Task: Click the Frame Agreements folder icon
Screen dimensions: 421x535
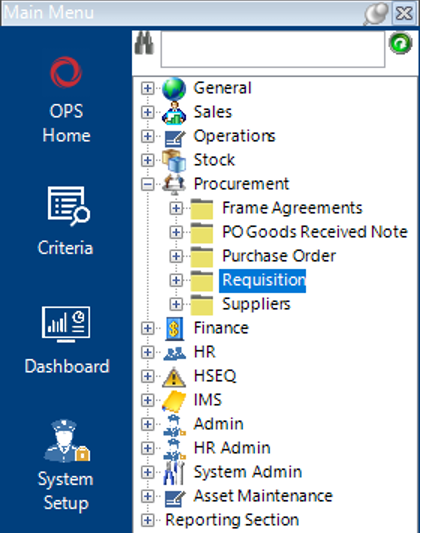Action: point(202,208)
